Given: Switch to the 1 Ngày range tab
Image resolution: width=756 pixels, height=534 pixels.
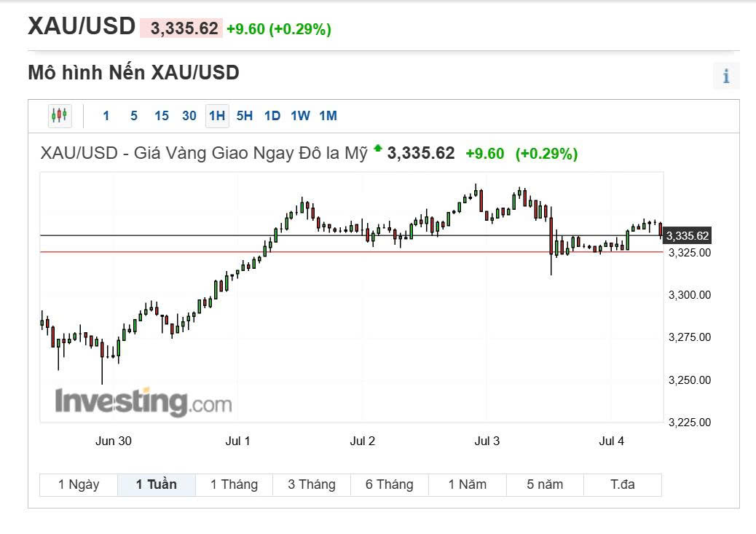Looking at the screenshot, I should pos(79,484).
